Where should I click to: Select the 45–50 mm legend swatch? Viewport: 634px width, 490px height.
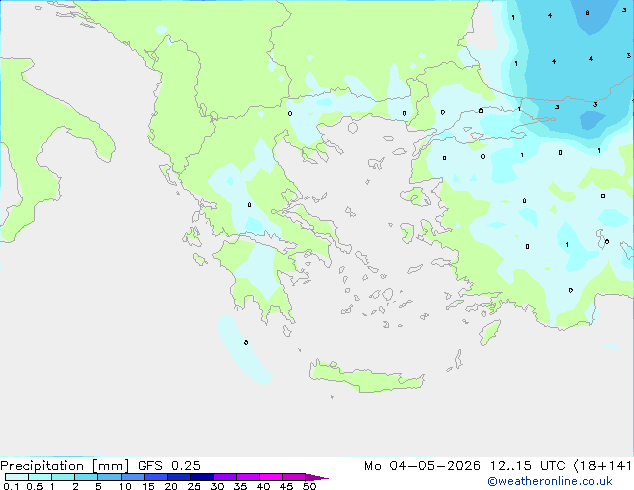tap(294, 477)
